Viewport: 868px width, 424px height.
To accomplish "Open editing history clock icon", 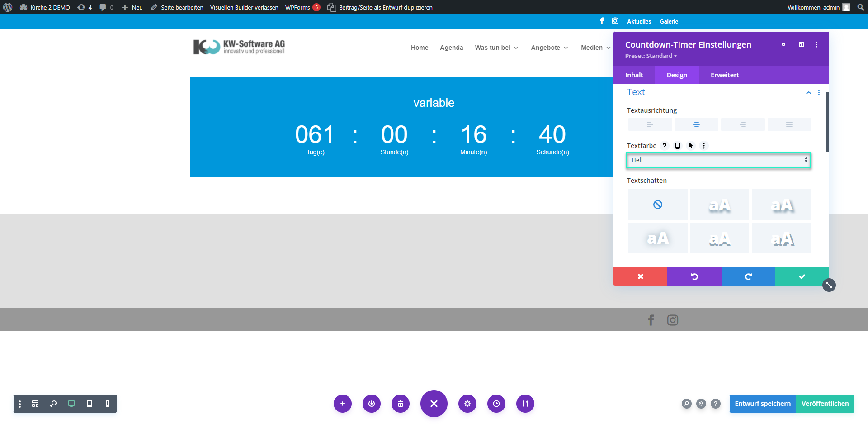I will pyautogui.click(x=496, y=404).
